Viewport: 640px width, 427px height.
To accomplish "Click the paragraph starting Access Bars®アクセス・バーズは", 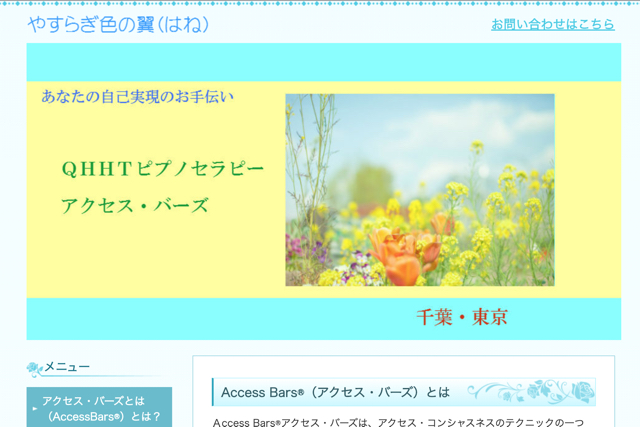I will [x=398, y=422].
